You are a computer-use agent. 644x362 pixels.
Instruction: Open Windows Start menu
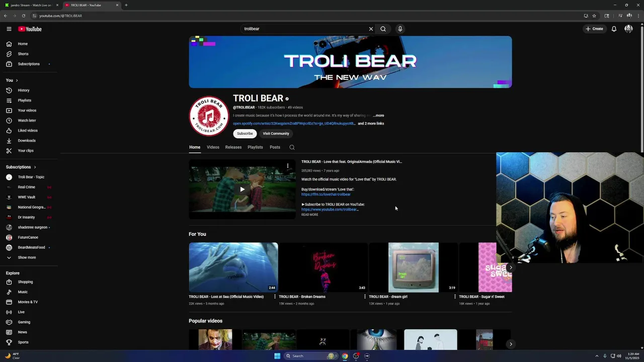[x=277, y=356]
